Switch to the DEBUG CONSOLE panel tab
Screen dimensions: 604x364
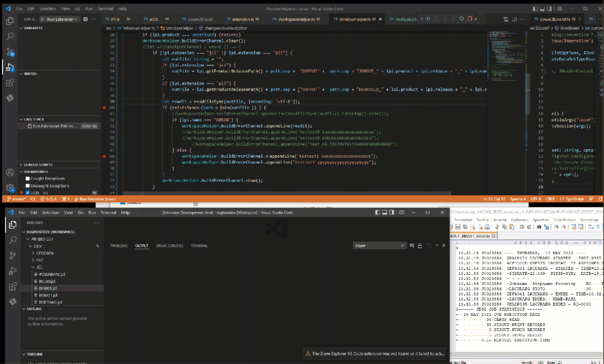point(169,246)
